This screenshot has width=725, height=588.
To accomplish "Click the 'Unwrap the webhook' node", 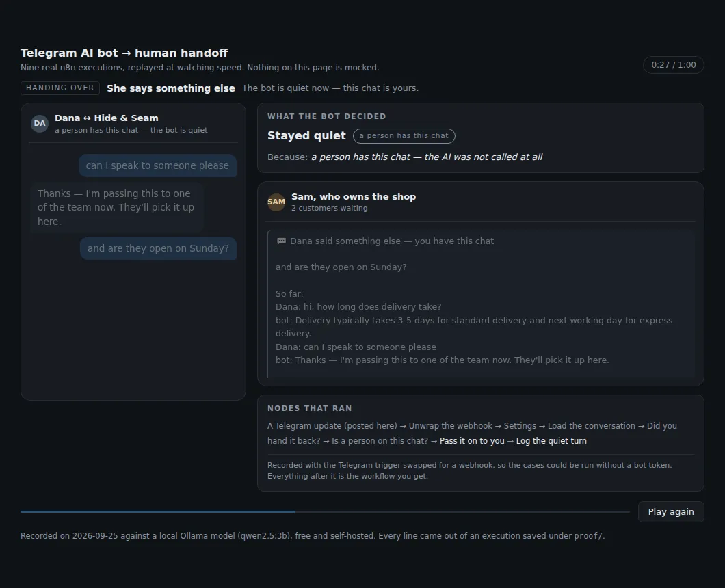I will (x=450, y=426).
